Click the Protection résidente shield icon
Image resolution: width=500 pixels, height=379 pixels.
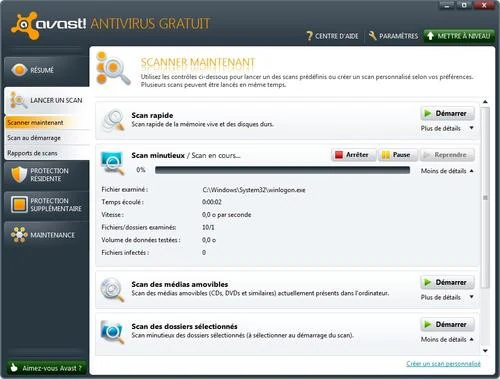click(19, 174)
